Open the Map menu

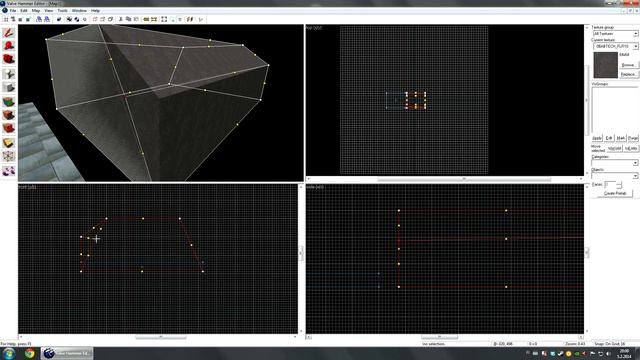tap(36, 11)
